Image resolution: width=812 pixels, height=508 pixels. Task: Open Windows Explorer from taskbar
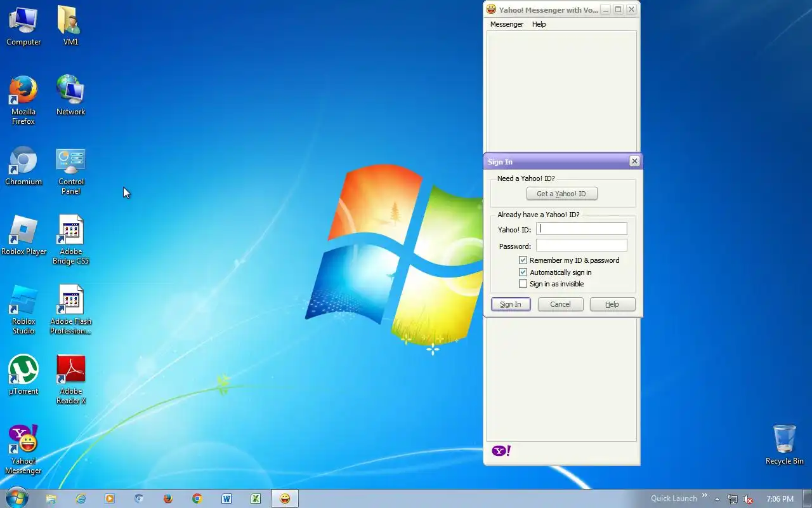click(51, 498)
